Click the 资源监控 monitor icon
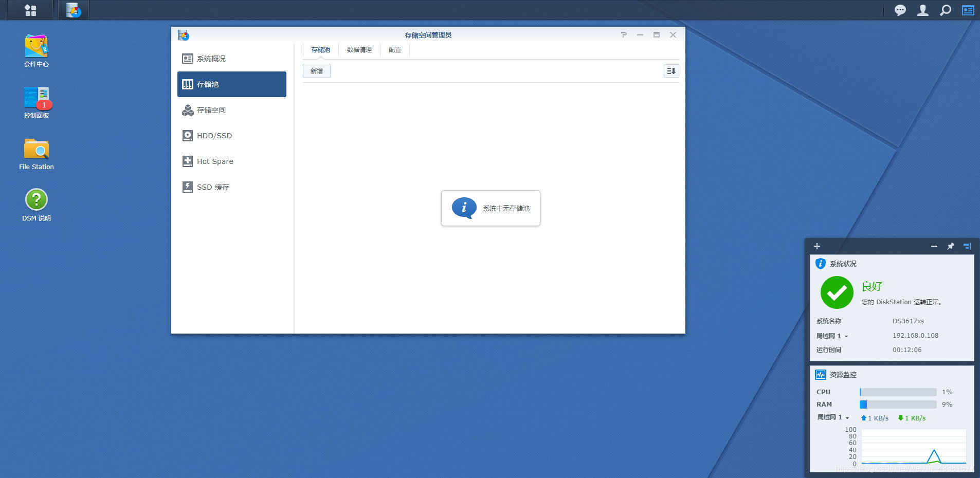The height and width of the screenshot is (478, 980). 821,375
